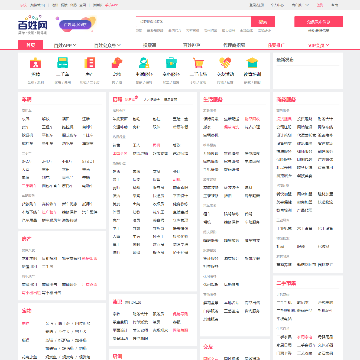The width and height of the screenshot is (360, 360).
Task: Select the highlighted pink home tab (首页)
Action: click(30, 45)
